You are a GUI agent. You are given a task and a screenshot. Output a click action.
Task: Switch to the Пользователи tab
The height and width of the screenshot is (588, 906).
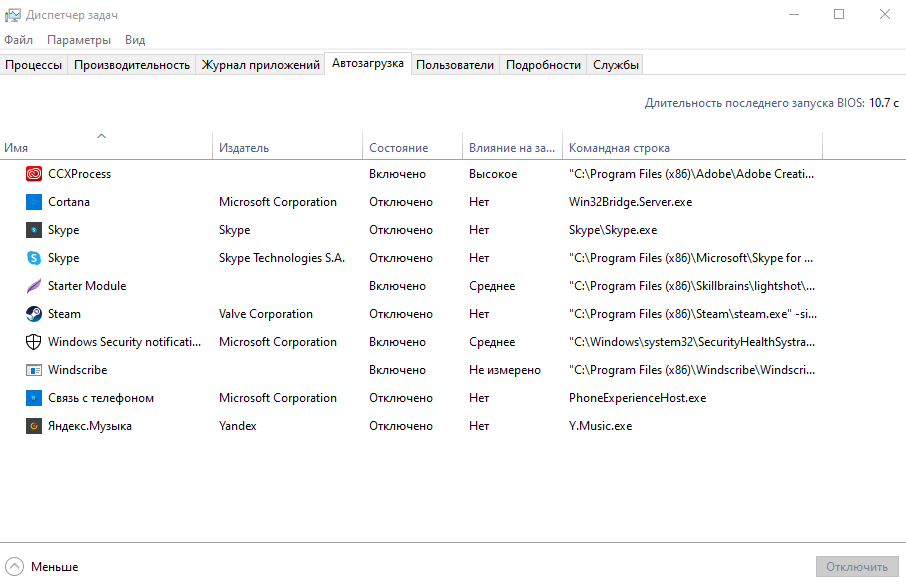(455, 65)
